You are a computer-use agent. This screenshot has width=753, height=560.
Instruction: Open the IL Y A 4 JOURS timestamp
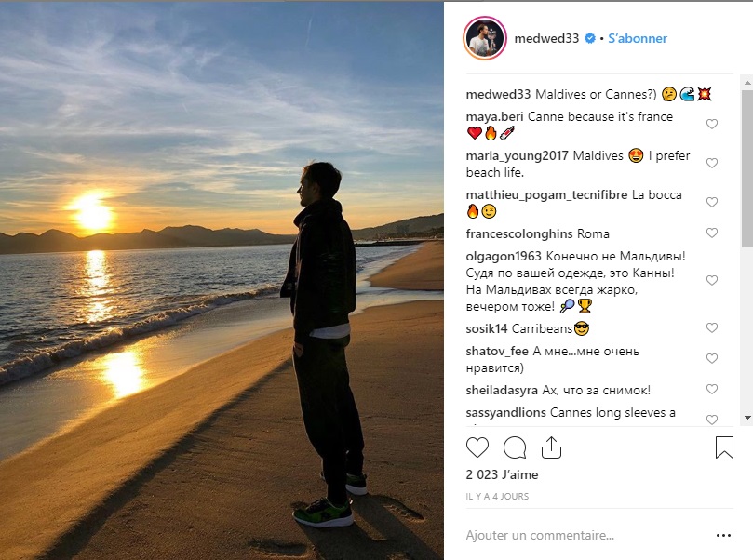coord(497,496)
